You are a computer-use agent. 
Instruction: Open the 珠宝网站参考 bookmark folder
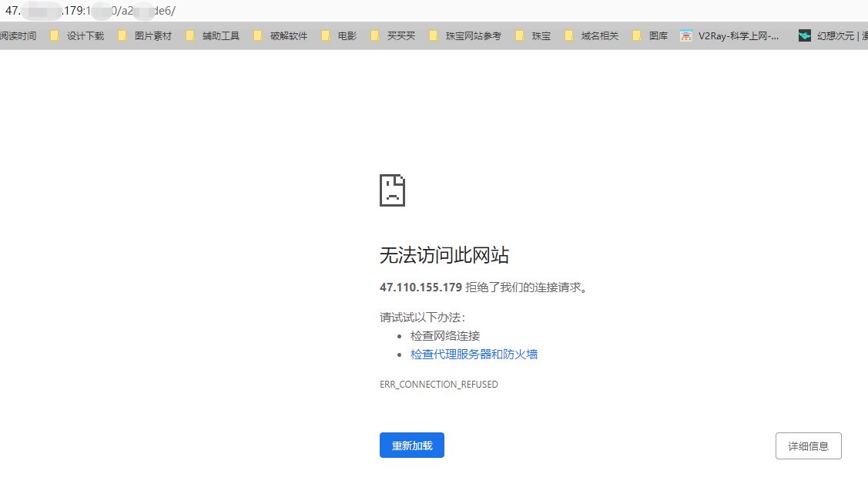click(465, 36)
